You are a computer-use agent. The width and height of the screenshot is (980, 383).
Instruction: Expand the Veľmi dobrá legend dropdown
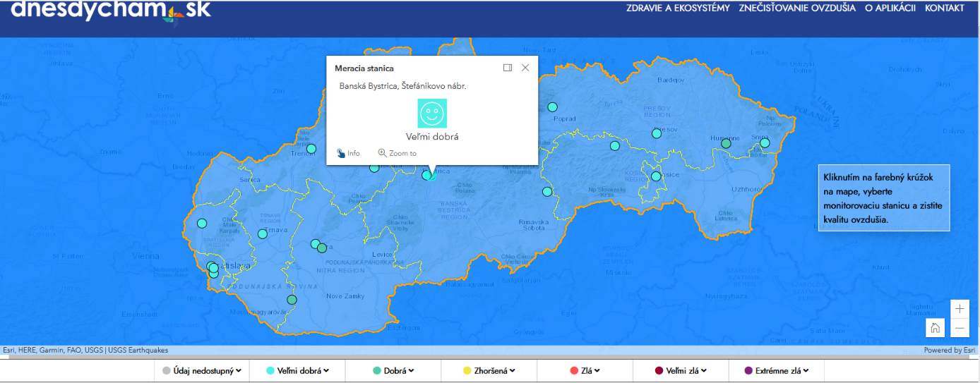coord(297,370)
